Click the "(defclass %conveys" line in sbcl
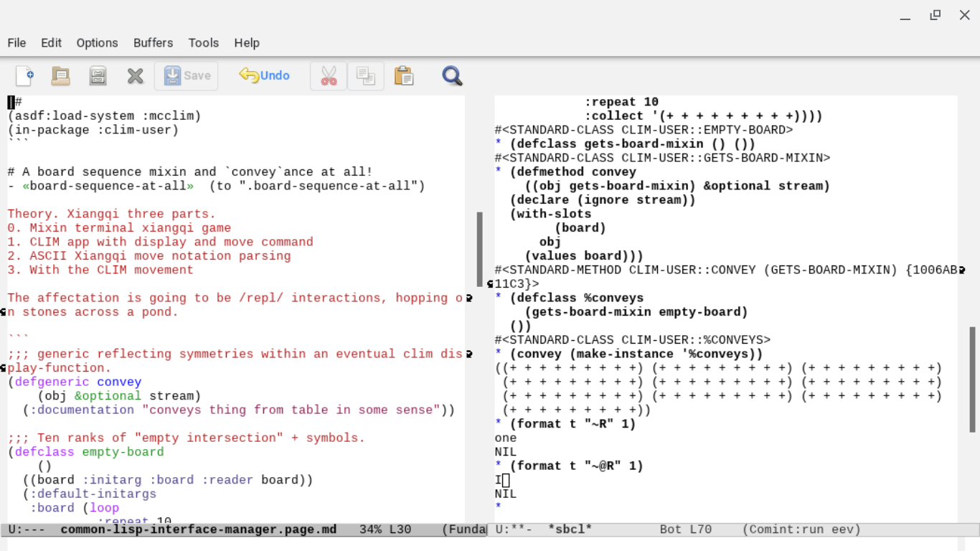The height and width of the screenshot is (551, 980). click(x=576, y=298)
